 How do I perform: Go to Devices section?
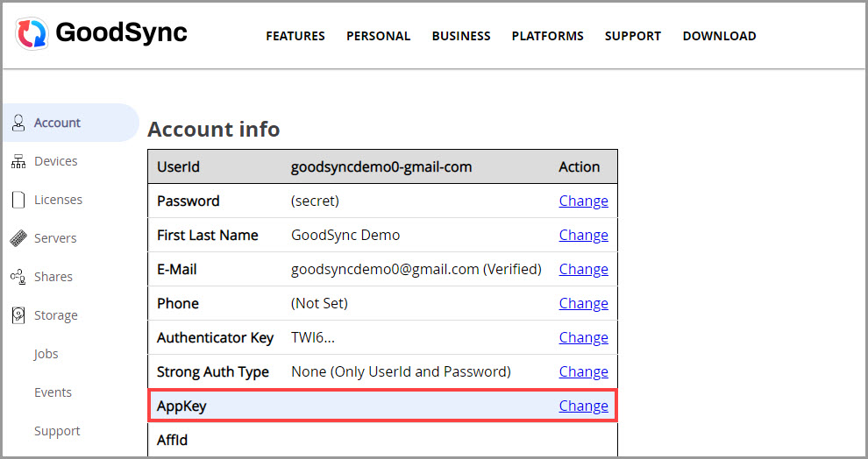pos(55,161)
